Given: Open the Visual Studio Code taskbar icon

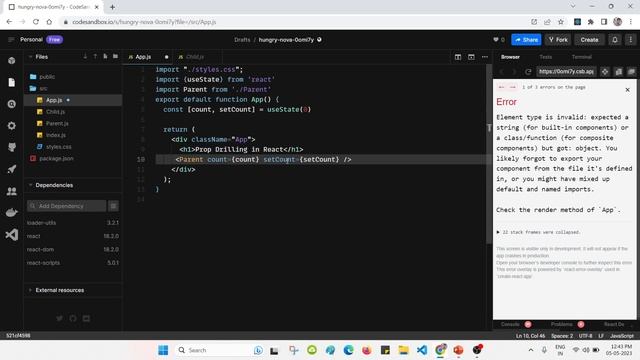Looking at the screenshot, I should coord(422,350).
